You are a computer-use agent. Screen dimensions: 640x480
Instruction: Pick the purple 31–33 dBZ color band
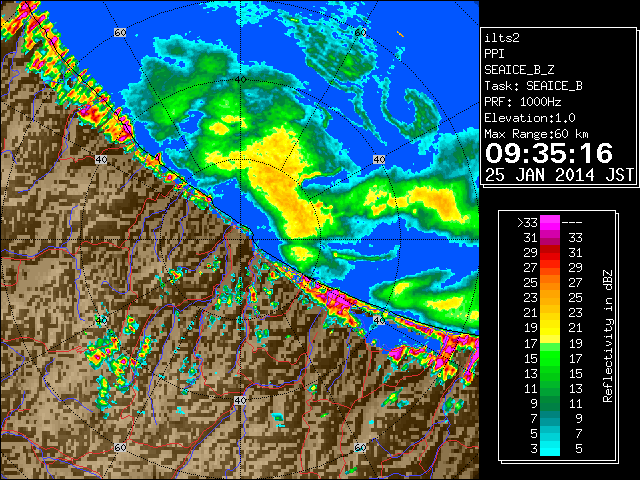pyautogui.click(x=550, y=238)
